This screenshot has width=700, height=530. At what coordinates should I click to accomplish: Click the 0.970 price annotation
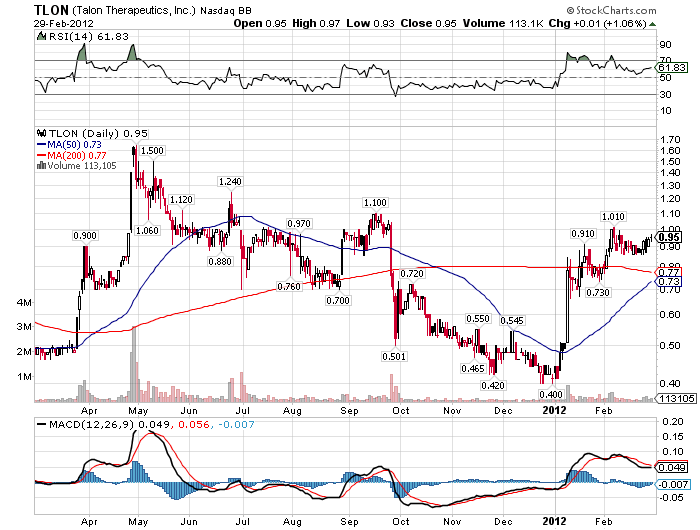click(x=299, y=223)
